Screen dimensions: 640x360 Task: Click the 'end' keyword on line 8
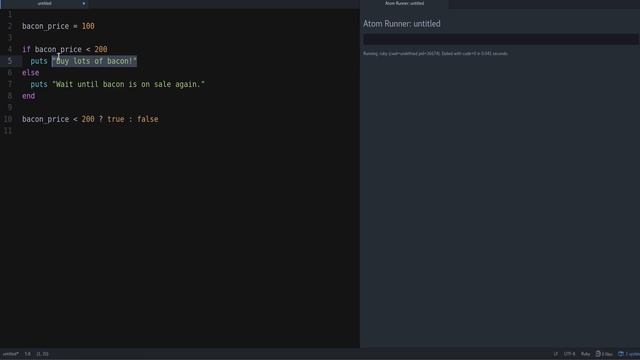29,96
